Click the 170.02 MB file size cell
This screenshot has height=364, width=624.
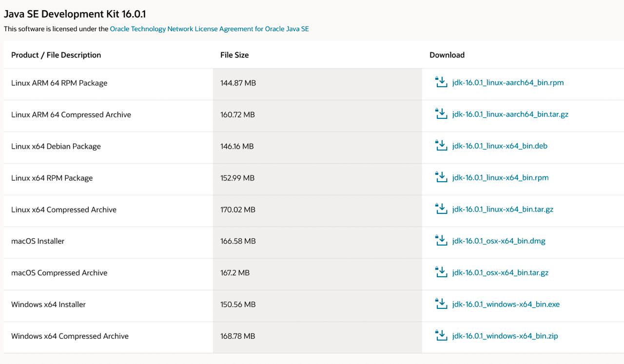(x=317, y=210)
